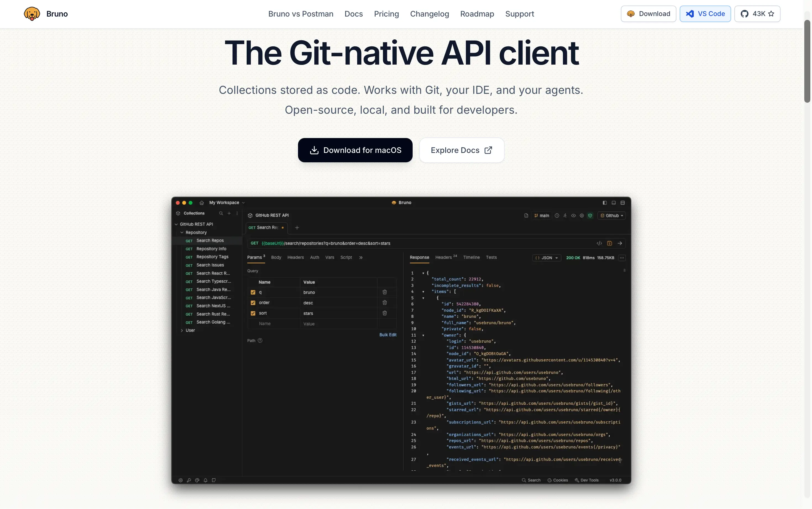812x509 pixels.
Task: Send the request using the arrow icon
Action: 620,243
